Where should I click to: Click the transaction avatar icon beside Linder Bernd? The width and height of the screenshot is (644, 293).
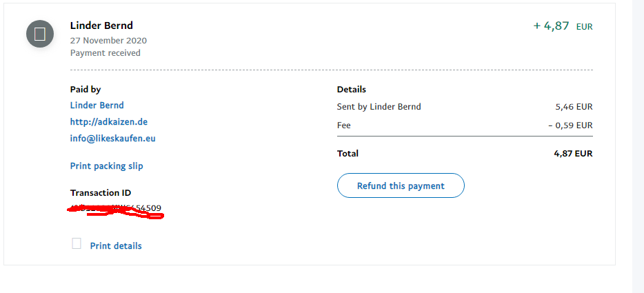click(40, 34)
